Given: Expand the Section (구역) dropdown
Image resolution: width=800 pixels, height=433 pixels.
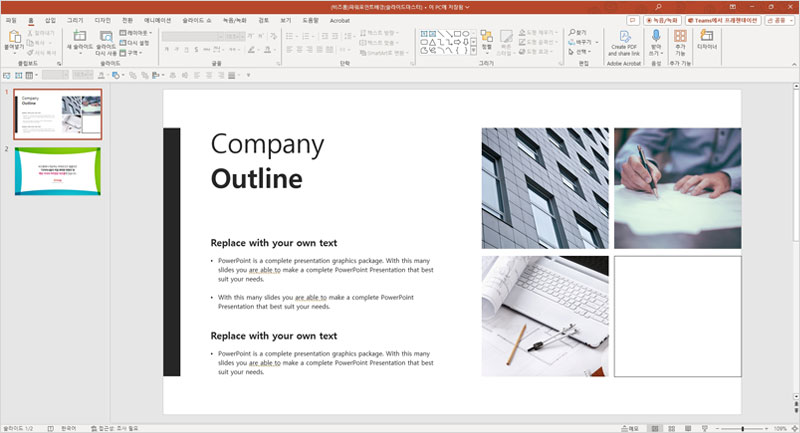Looking at the screenshot, I should (x=133, y=52).
